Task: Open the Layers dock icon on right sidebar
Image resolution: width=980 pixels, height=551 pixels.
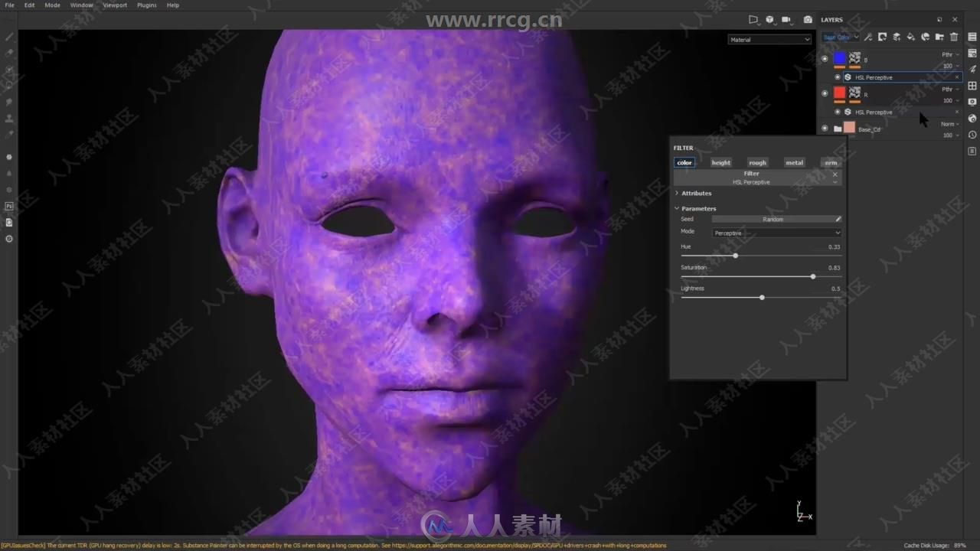Action: click(x=972, y=37)
